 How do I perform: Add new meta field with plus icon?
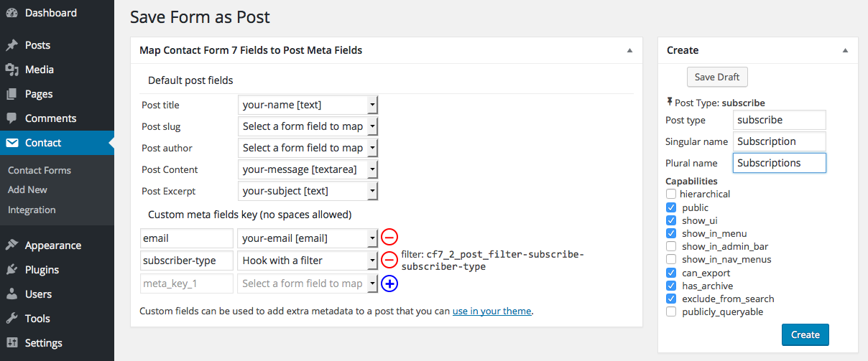click(x=389, y=283)
